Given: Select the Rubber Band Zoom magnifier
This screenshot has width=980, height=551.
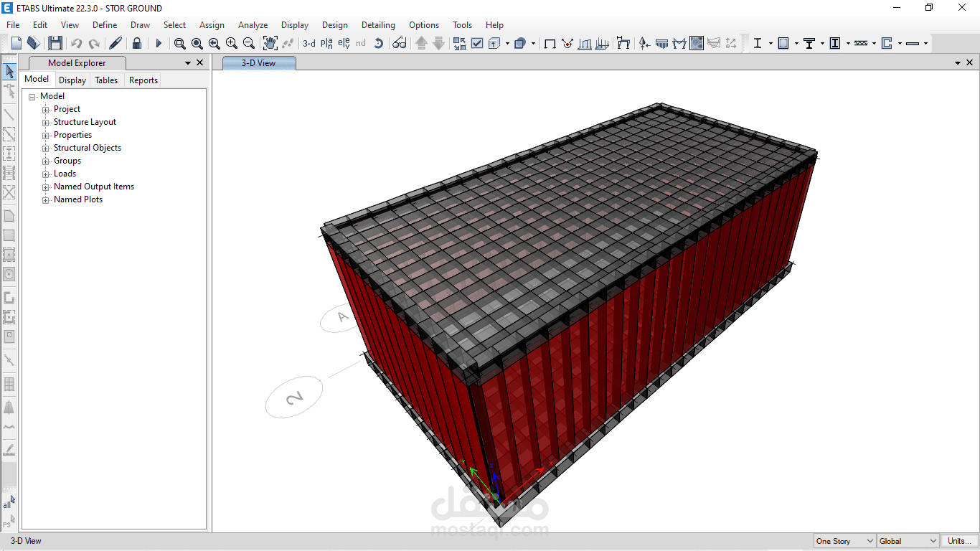Looking at the screenshot, I should point(180,43).
